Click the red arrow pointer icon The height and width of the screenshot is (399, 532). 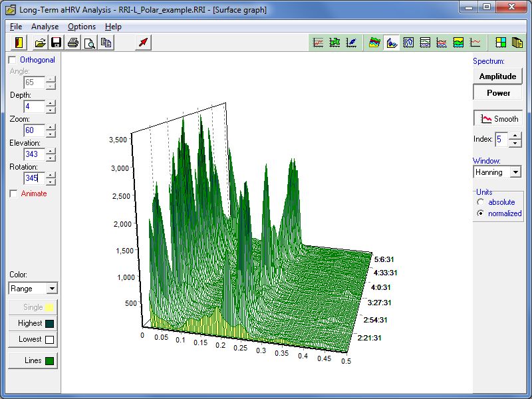(x=144, y=43)
